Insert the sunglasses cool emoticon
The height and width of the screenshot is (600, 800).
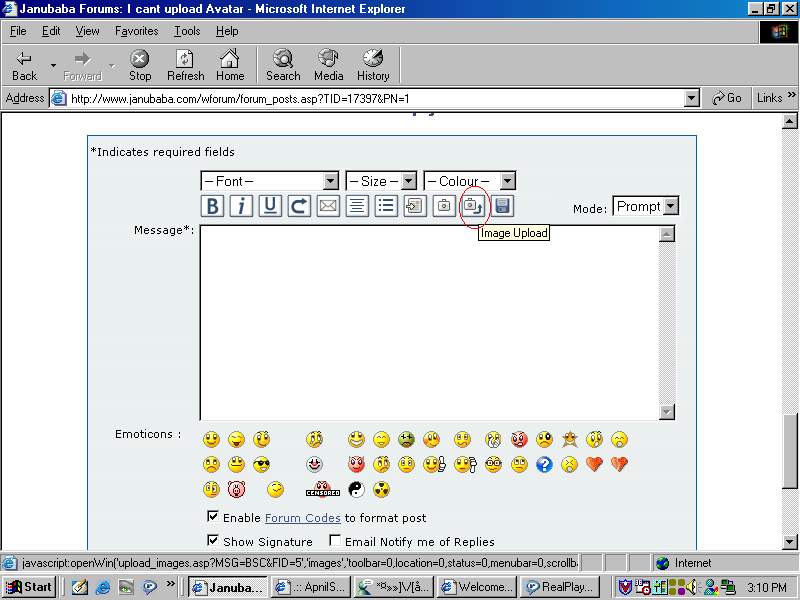tap(262, 465)
